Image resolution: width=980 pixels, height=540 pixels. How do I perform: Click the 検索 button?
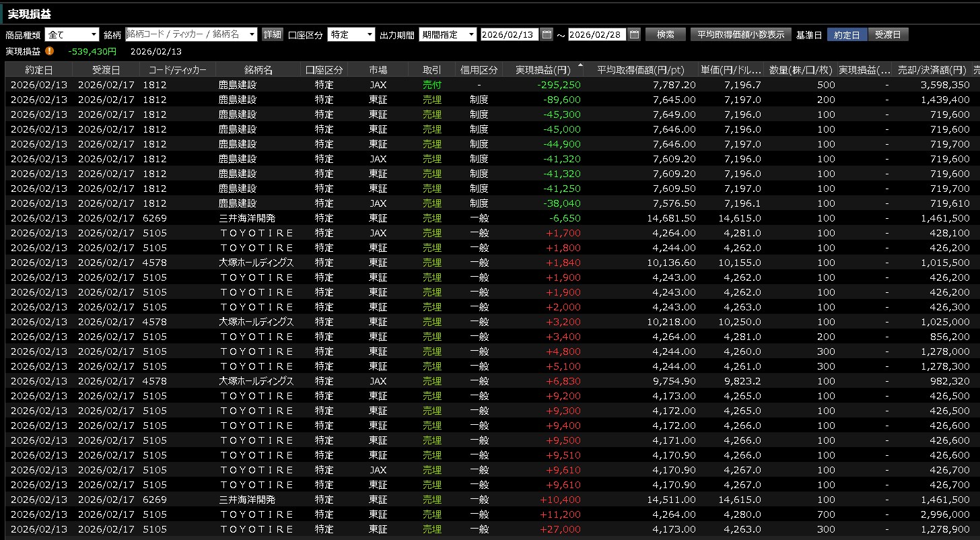(665, 34)
